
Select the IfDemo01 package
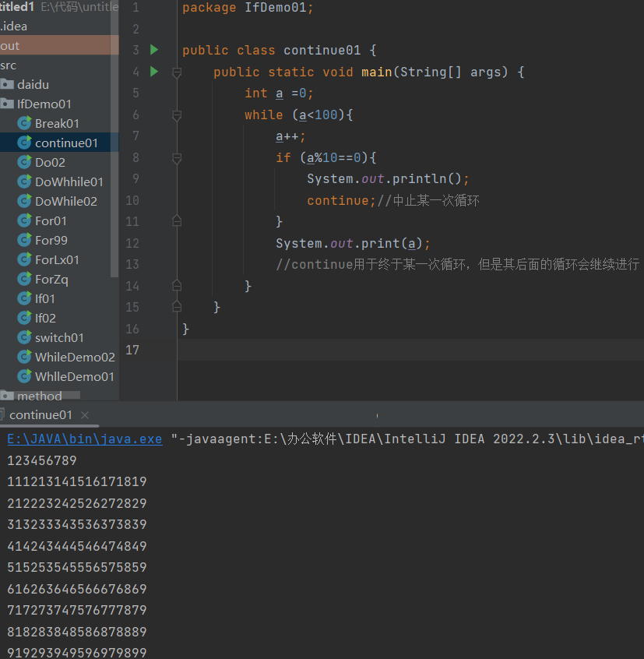tap(44, 104)
